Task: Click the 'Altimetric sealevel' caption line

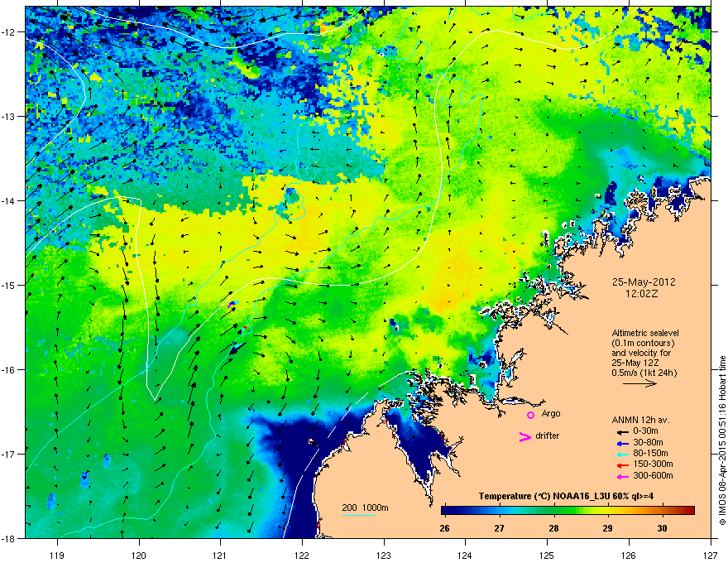Action: (645, 333)
